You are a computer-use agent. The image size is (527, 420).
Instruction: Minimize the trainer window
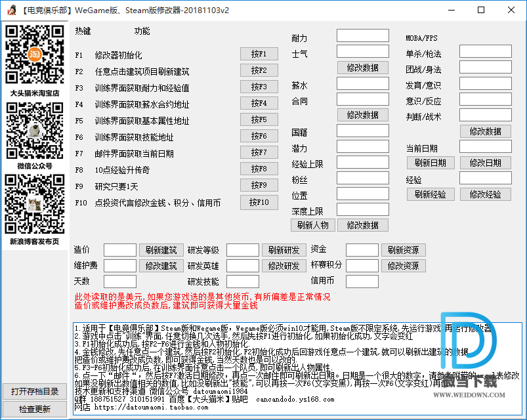(452, 10)
